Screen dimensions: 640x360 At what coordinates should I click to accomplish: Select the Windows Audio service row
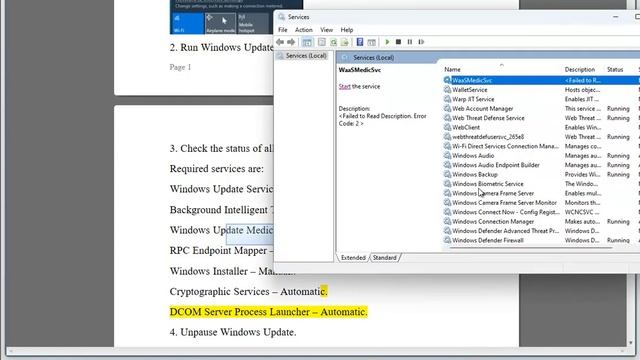(541, 156)
